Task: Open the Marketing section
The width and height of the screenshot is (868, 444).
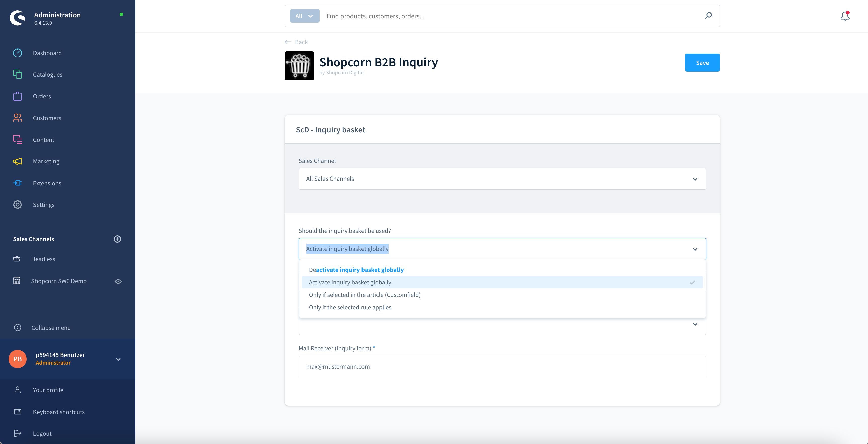Action: (x=46, y=161)
